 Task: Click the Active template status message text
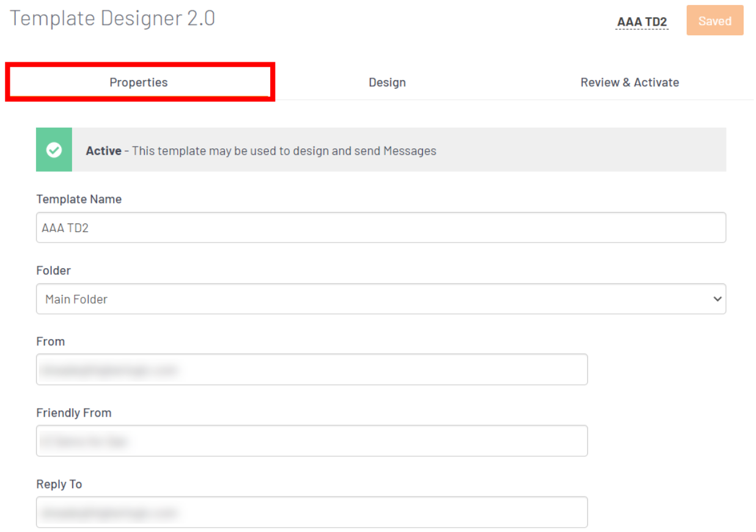[284, 151]
